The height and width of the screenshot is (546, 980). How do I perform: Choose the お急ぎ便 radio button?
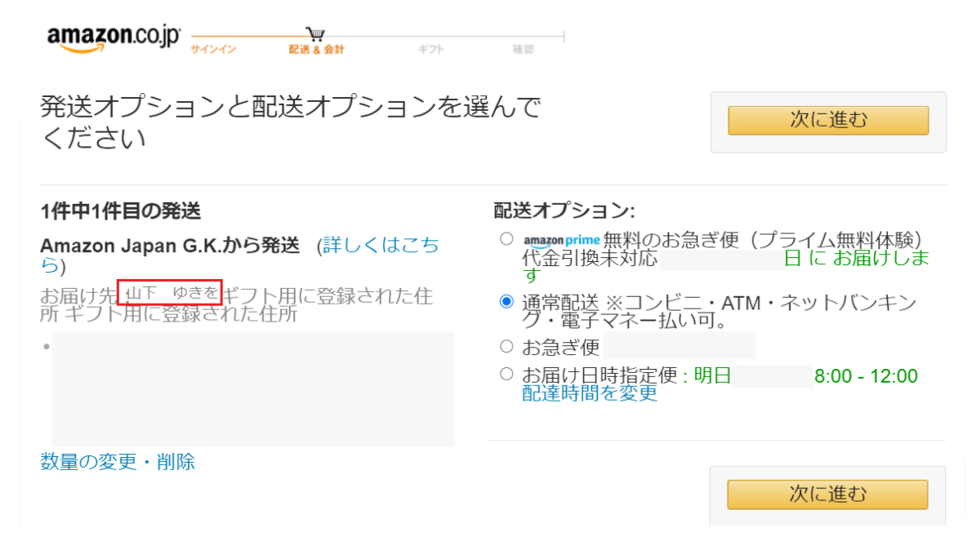(506, 346)
